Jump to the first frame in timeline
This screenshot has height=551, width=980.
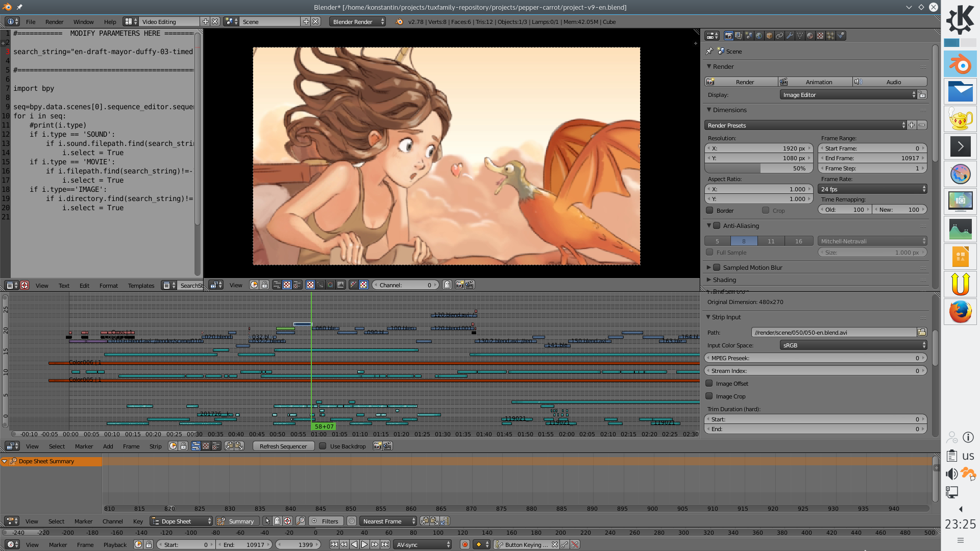334,544
